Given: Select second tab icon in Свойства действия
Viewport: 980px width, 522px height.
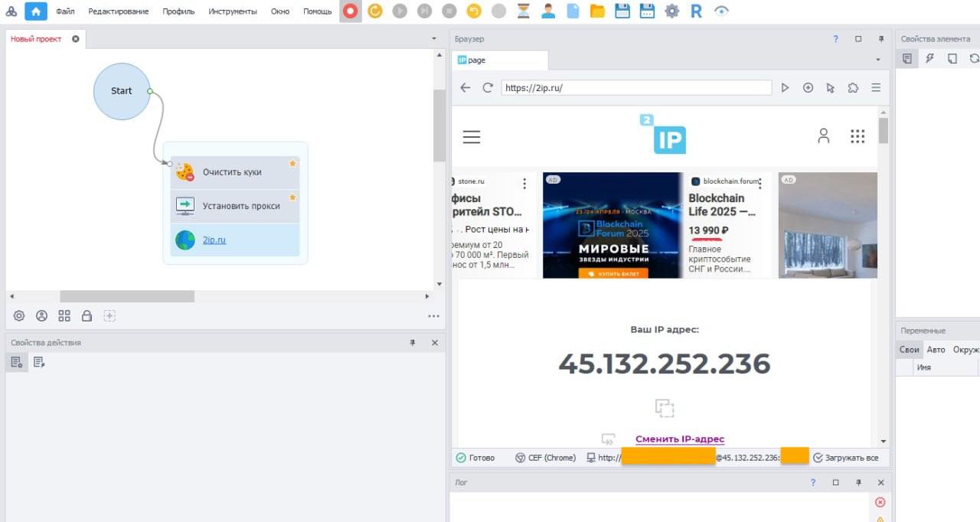Looking at the screenshot, I should (39, 362).
